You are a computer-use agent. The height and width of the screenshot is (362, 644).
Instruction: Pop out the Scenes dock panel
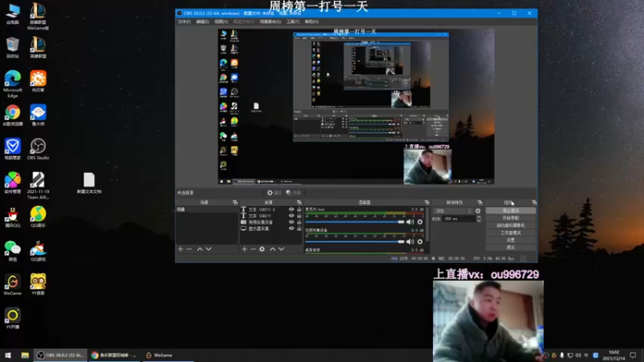tap(235, 203)
